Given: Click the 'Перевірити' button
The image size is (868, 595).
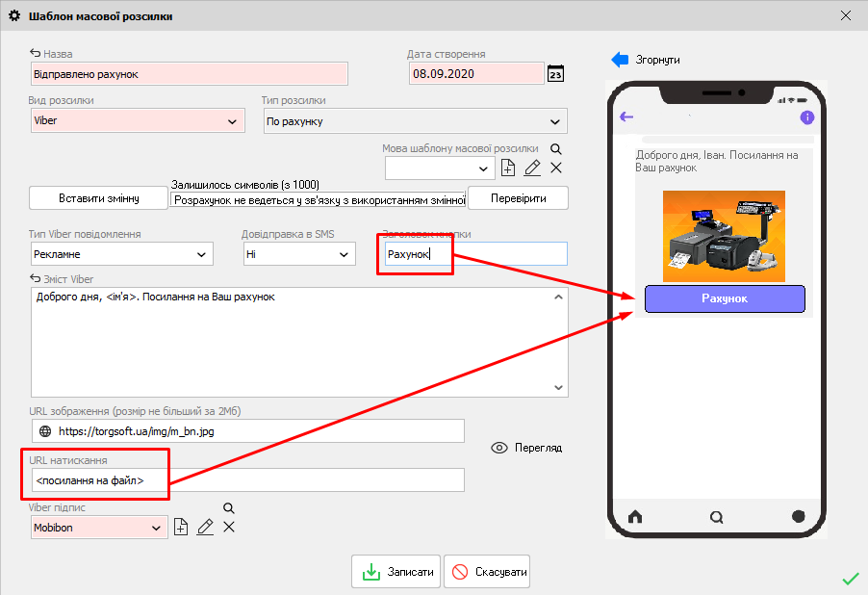Looking at the screenshot, I should click(x=517, y=197).
